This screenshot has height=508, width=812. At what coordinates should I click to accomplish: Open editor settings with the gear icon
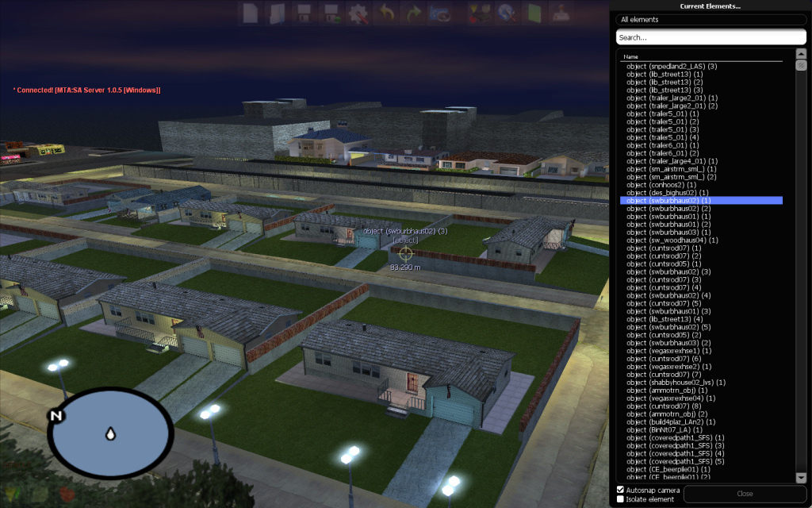click(357, 13)
